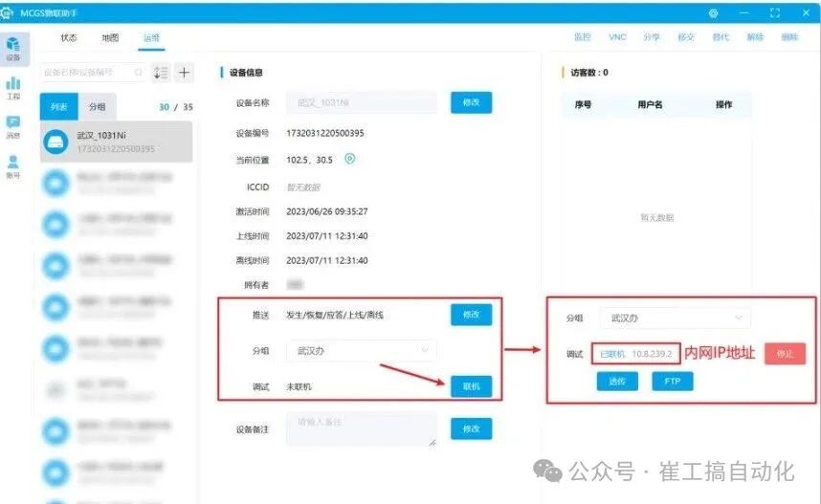Open settings via the title bar gear icon
Screen dimensions: 821x504
click(713, 13)
